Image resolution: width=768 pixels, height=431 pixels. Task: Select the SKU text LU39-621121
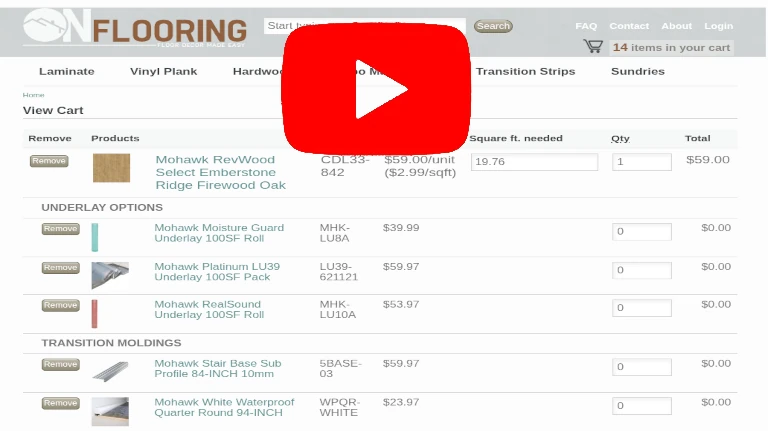click(339, 272)
